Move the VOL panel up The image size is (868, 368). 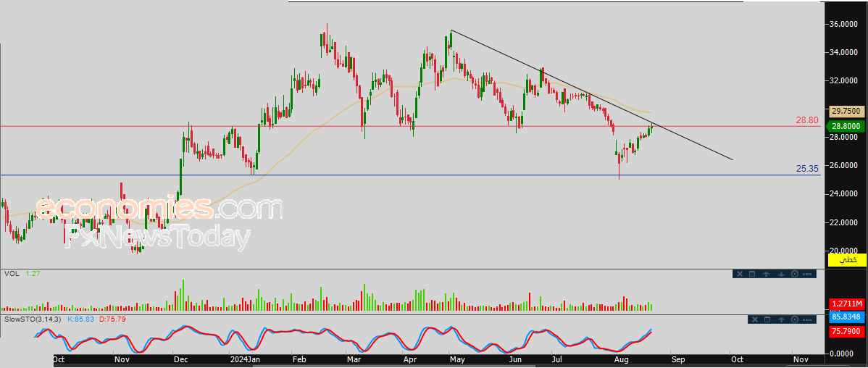click(766, 274)
